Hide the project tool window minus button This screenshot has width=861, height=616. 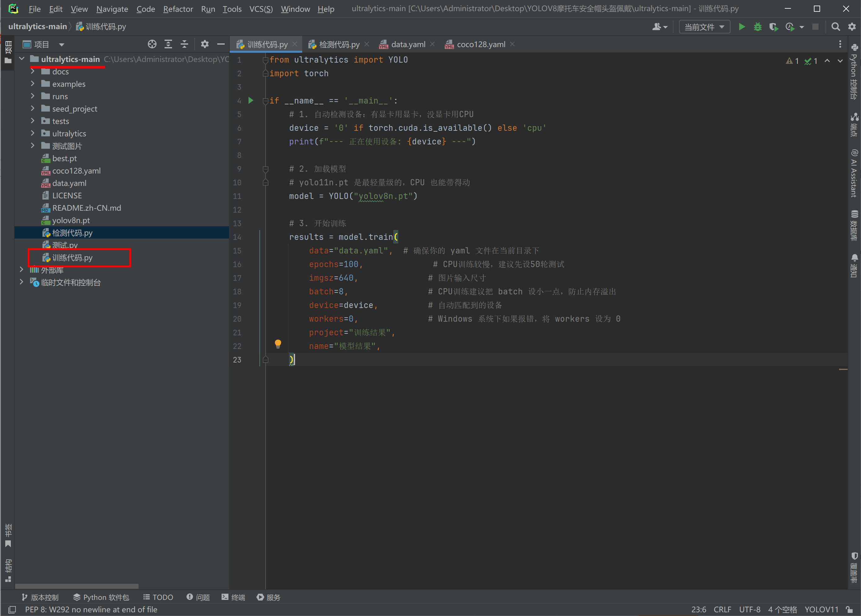pos(221,44)
